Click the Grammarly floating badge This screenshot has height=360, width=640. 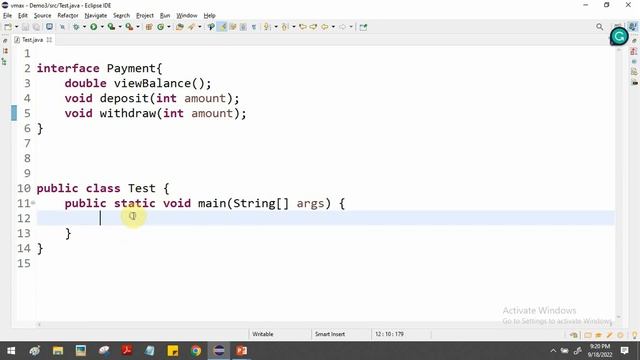point(619,37)
